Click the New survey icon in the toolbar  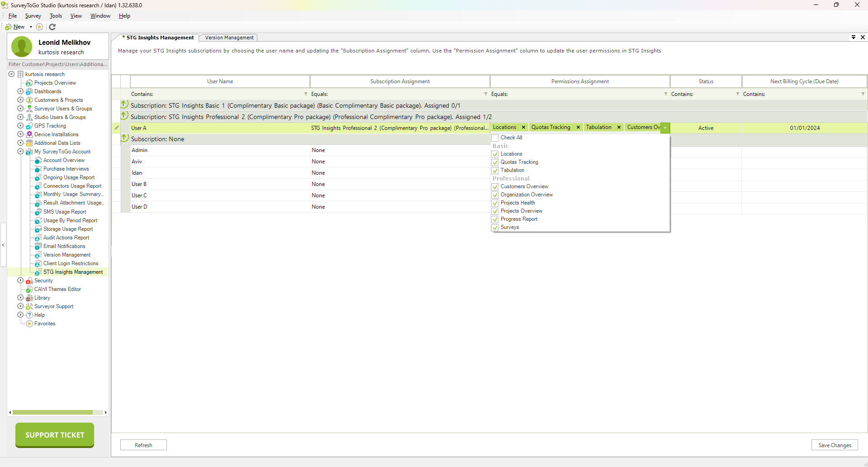coord(8,27)
